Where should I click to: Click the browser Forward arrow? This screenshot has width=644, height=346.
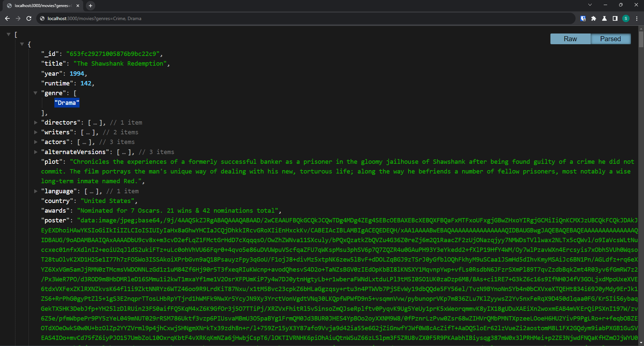click(x=18, y=18)
